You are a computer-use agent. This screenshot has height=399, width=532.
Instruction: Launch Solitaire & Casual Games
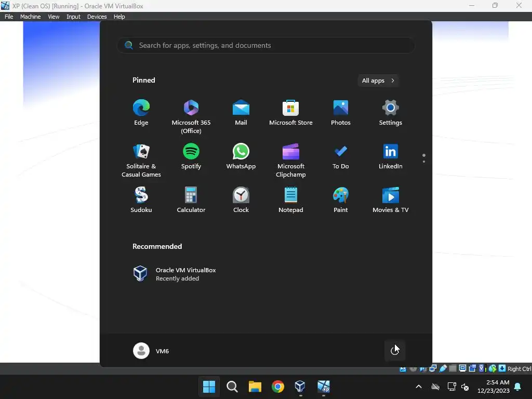tap(141, 161)
